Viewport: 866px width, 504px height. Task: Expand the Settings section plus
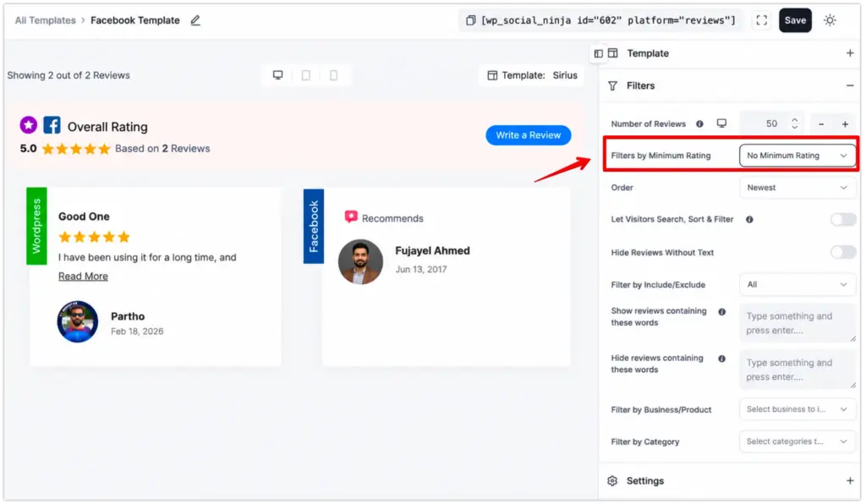tap(851, 482)
